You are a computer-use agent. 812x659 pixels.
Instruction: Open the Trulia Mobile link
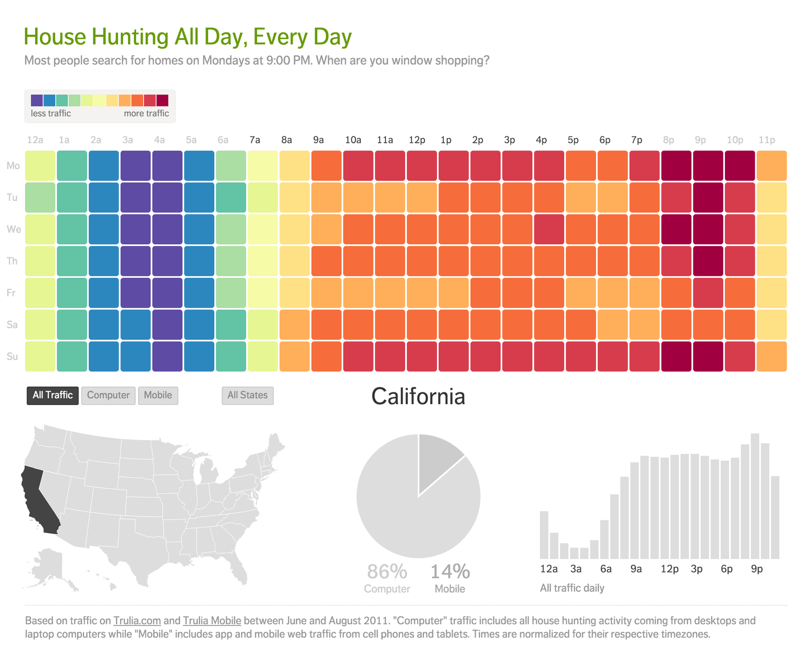[x=212, y=621]
